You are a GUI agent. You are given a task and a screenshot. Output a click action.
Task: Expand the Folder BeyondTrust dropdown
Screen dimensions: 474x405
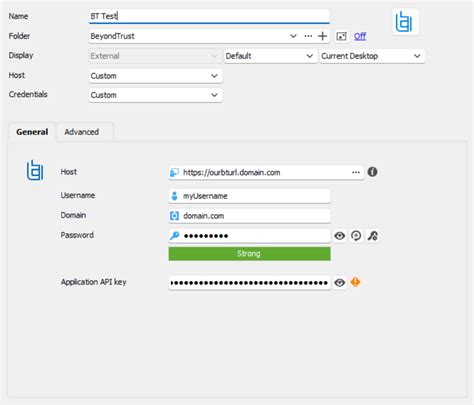point(293,36)
